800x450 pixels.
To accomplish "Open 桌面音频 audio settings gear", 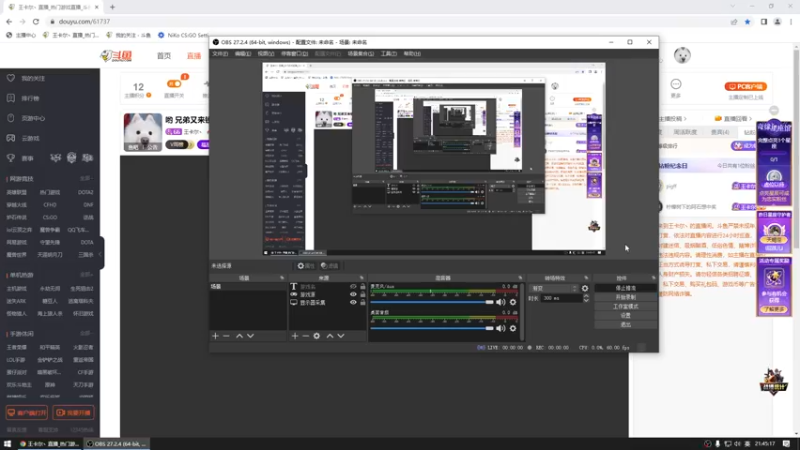I will [x=513, y=328].
